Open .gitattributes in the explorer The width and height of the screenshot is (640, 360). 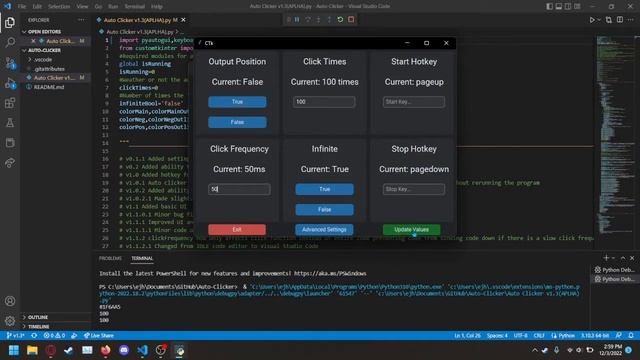49,69
